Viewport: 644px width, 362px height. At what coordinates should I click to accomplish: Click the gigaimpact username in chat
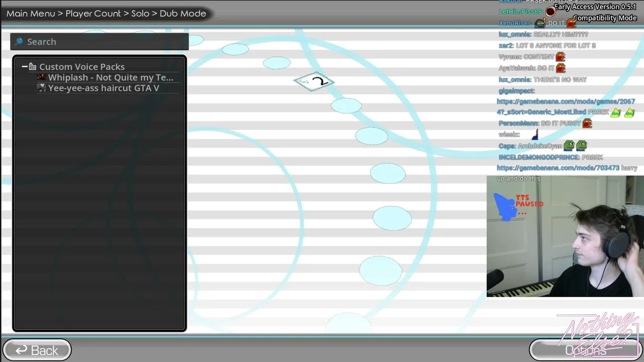click(516, 91)
